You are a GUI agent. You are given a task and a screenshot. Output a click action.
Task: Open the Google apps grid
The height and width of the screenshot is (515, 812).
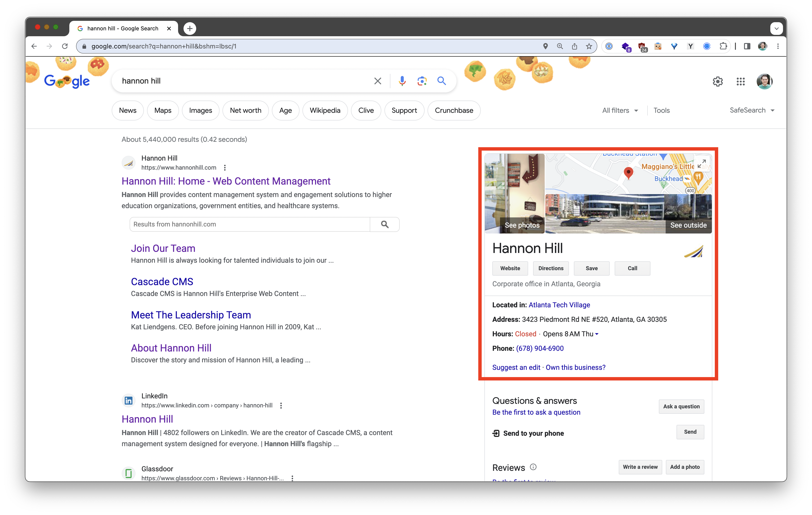[740, 81]
